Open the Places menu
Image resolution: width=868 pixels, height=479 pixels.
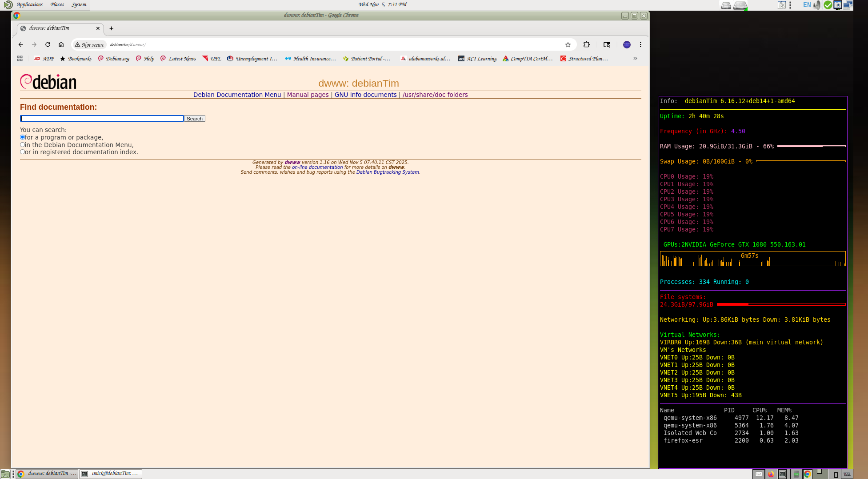pyautogui.click(x=57, y=4)
